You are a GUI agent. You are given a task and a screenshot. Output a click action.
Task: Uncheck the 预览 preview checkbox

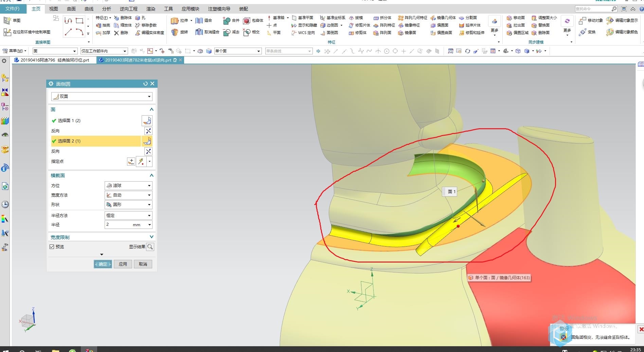click(52, 247)
